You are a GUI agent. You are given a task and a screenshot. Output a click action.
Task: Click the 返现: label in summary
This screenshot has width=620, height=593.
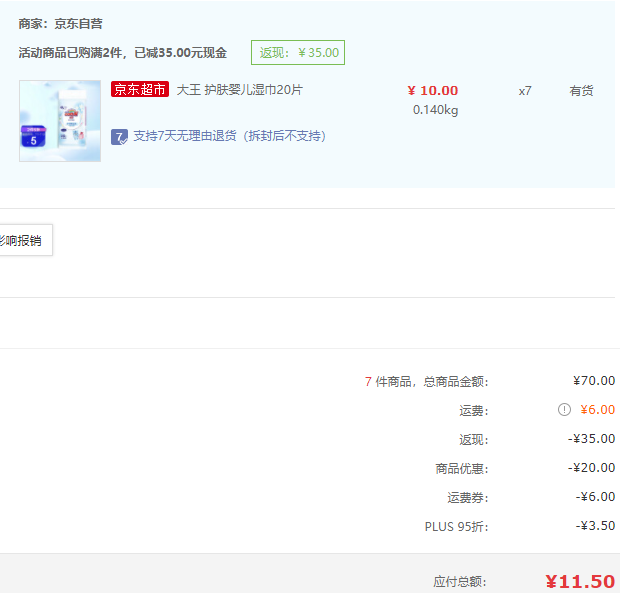474,440
